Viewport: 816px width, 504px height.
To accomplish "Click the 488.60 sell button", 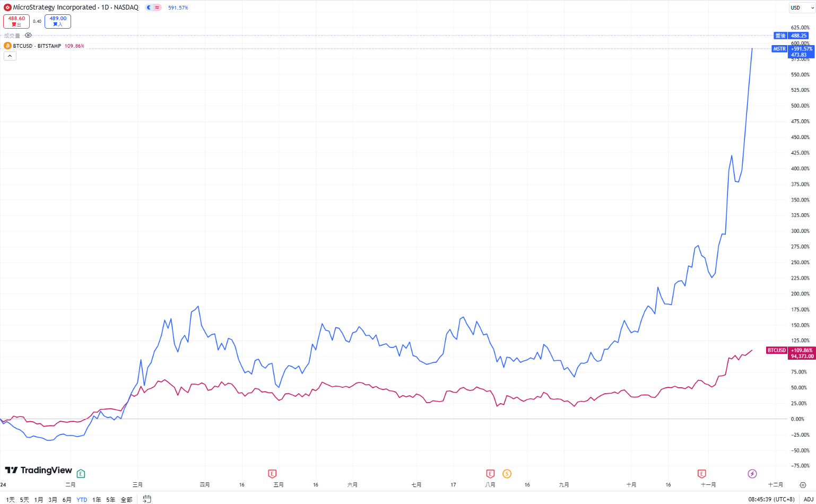I will tap(16, 21).
